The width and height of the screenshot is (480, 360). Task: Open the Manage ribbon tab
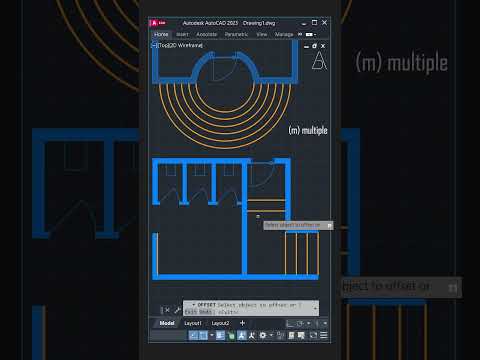[x=284, y=34]
